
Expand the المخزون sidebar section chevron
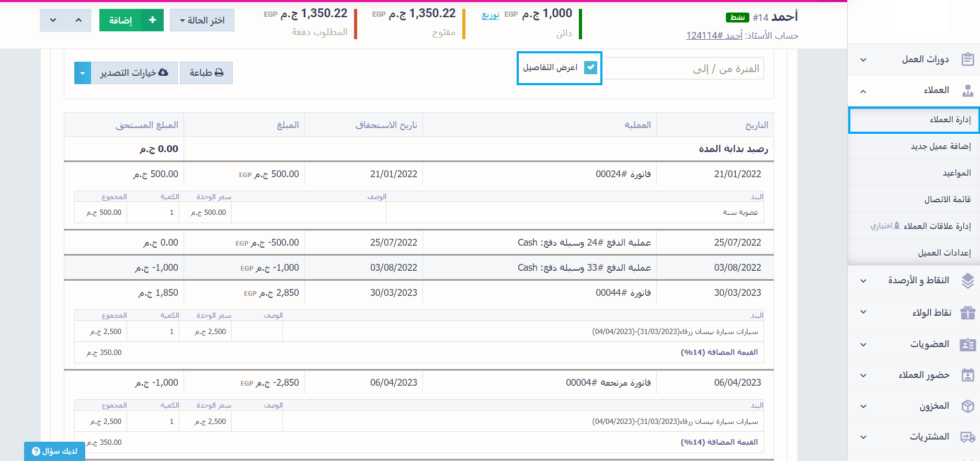(863, 406)
